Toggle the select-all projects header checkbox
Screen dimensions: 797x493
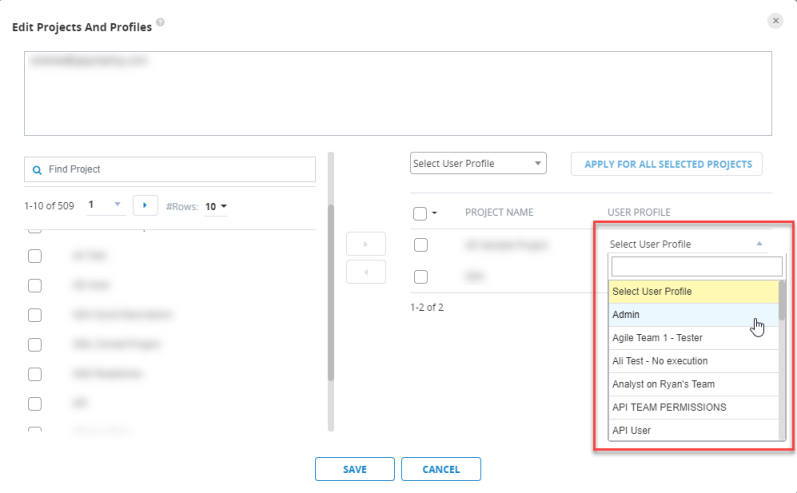(420, 213)
